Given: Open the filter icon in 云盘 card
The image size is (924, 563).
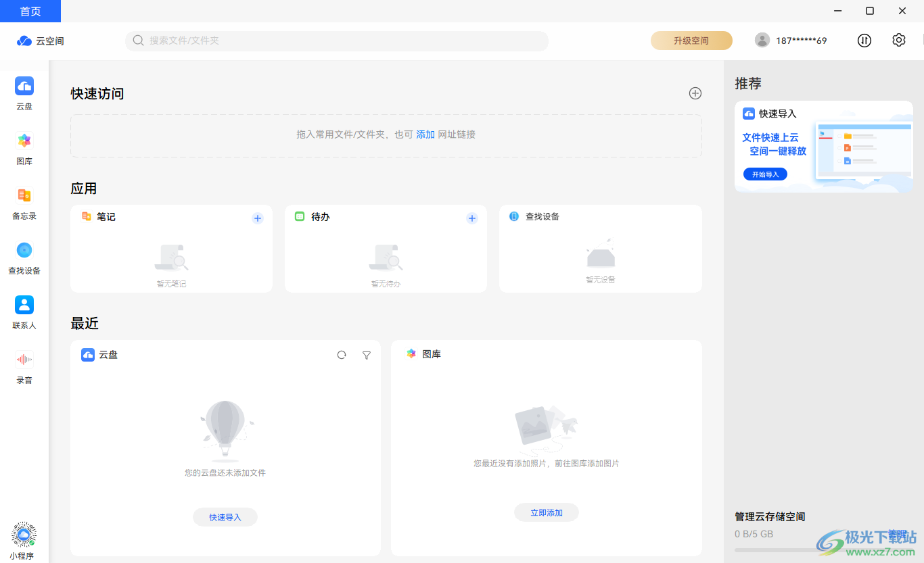Looking at the screenshot, I should [x=367, y=355].
